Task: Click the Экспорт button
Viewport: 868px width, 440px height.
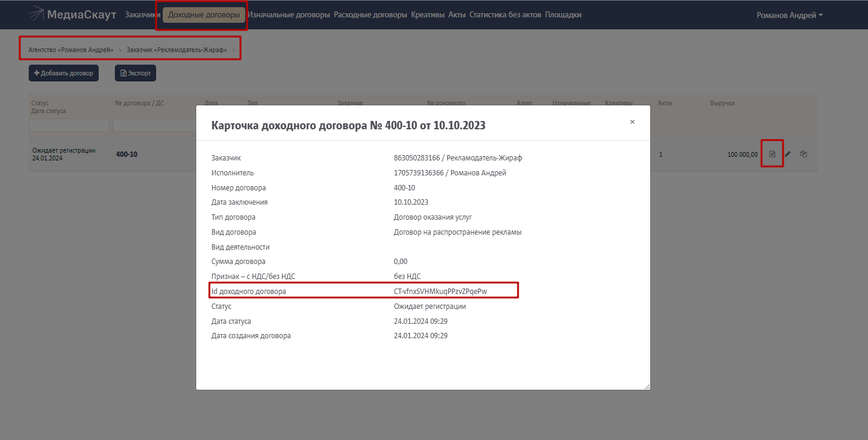Action: [135, 73]
